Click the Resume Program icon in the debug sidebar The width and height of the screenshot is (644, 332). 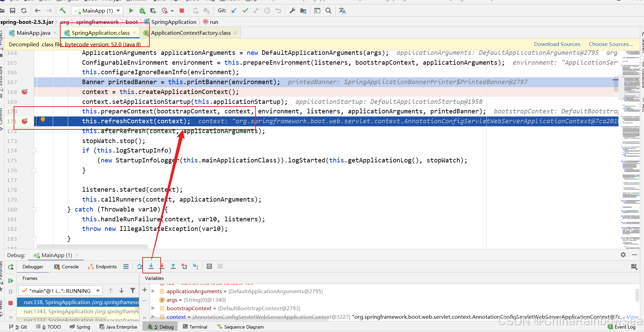pyautogui.click(x=11, y=281)
